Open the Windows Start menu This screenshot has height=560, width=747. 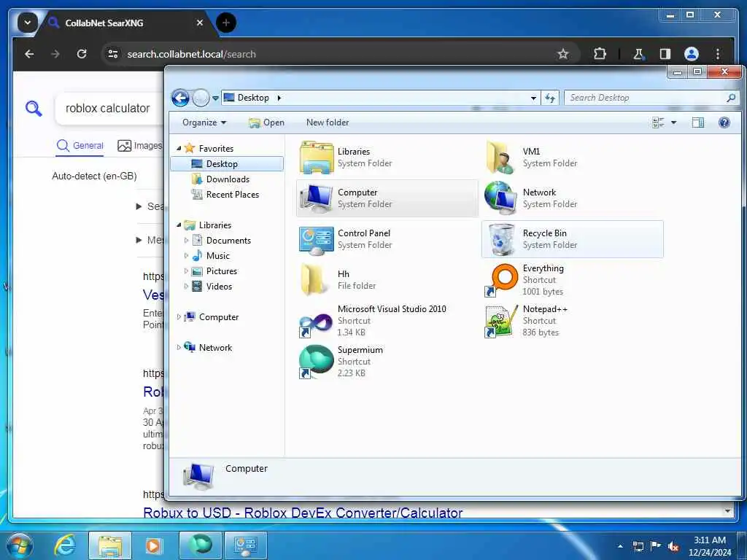click(x=19, y=545)
